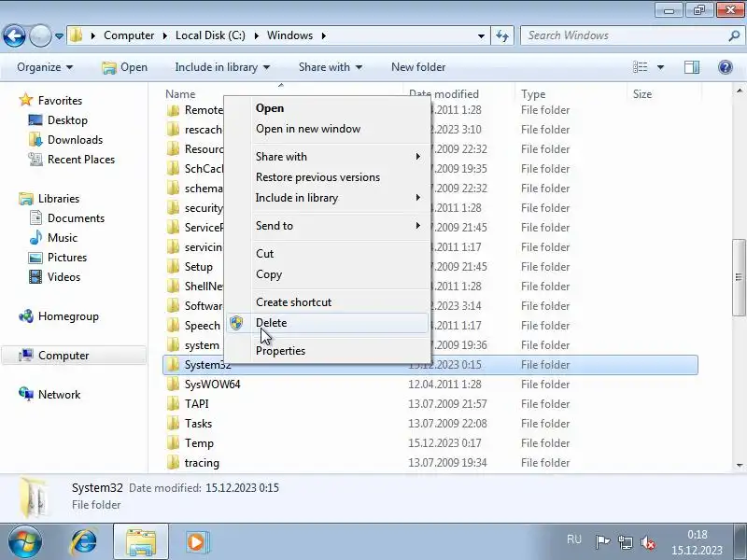Expand Include in library toolbar menu

pos(222,67)
